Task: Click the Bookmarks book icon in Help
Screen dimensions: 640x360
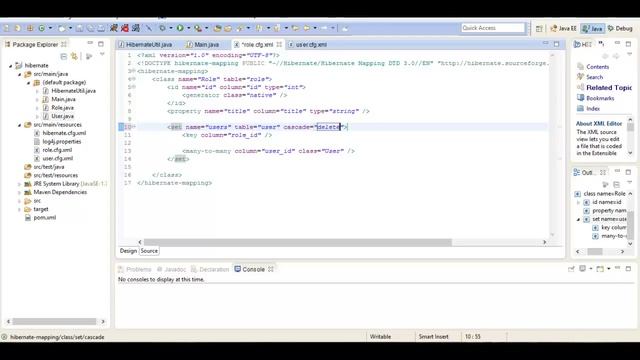Action: coord(580,98)
